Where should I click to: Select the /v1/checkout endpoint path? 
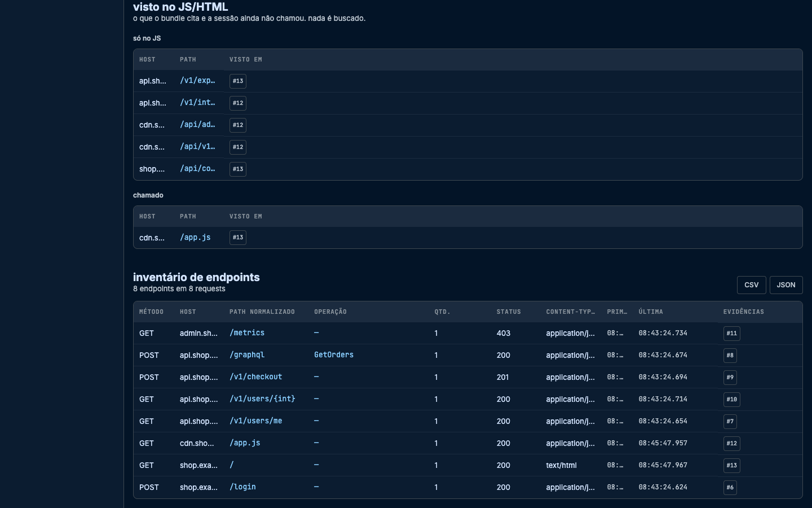pyautogui.click(x=256, y=377)
